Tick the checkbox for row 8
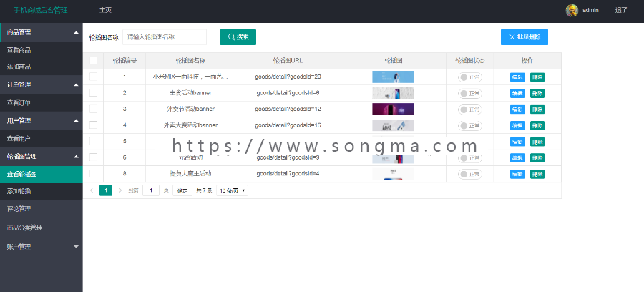This screenshot has height=292, width=644. 93,173
